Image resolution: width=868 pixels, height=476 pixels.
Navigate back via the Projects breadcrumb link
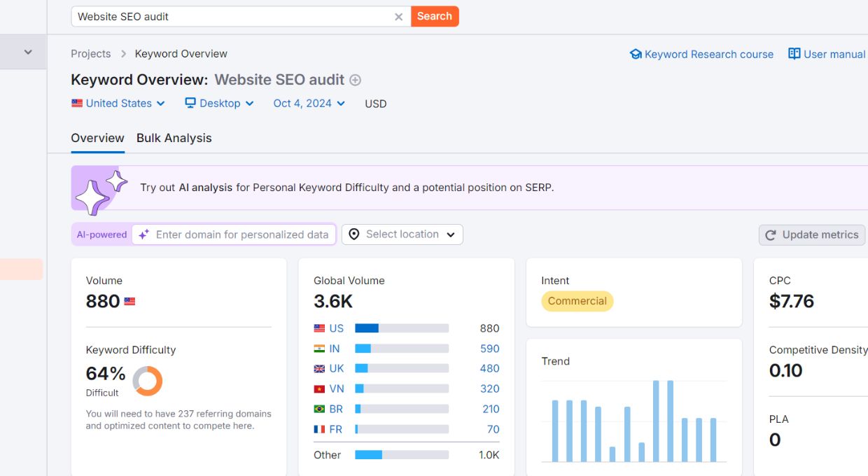(90, 53)
